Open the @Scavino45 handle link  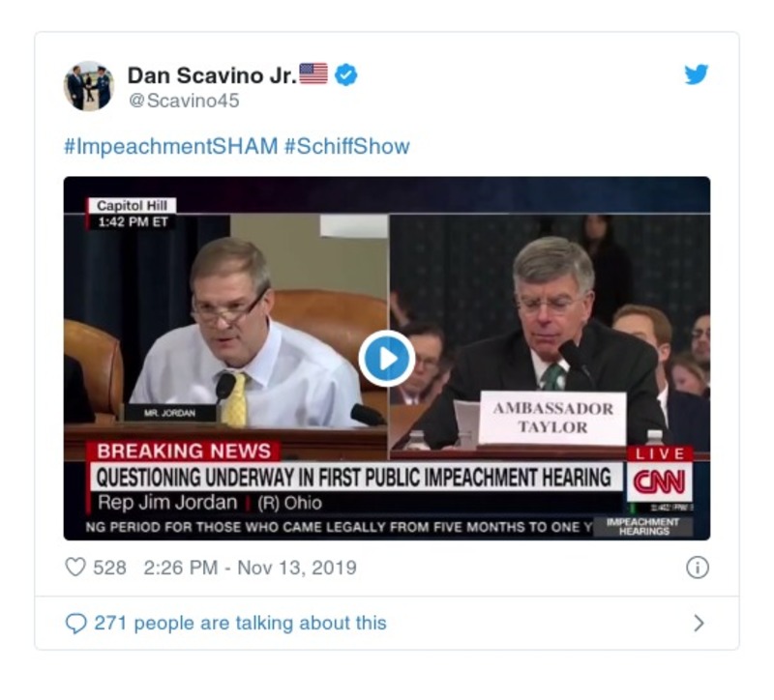(183, 101)
